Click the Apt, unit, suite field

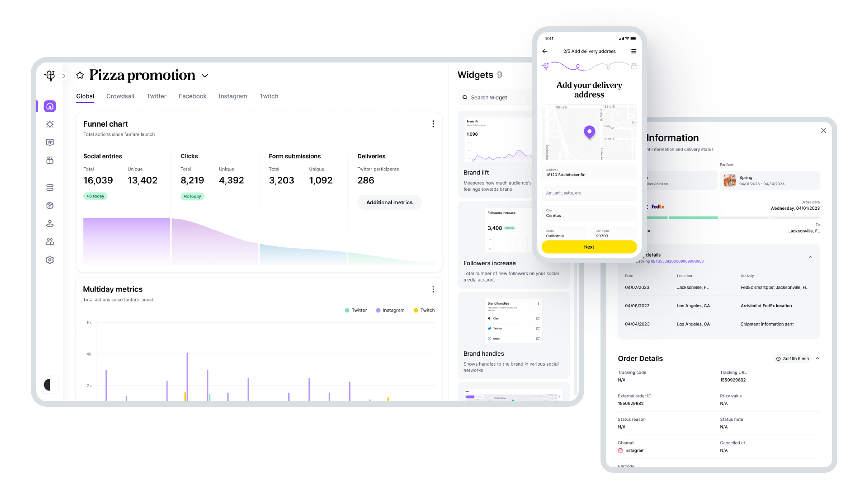[589, 193]
